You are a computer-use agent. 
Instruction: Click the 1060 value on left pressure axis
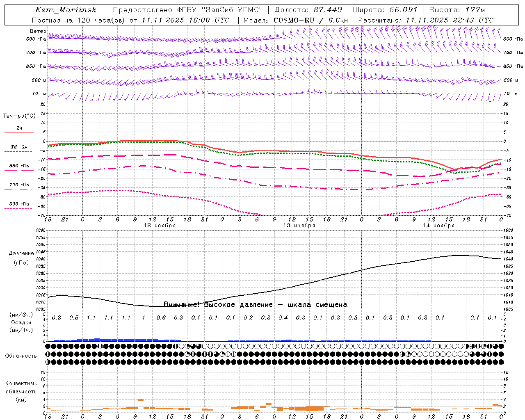[x=41, y=230]
